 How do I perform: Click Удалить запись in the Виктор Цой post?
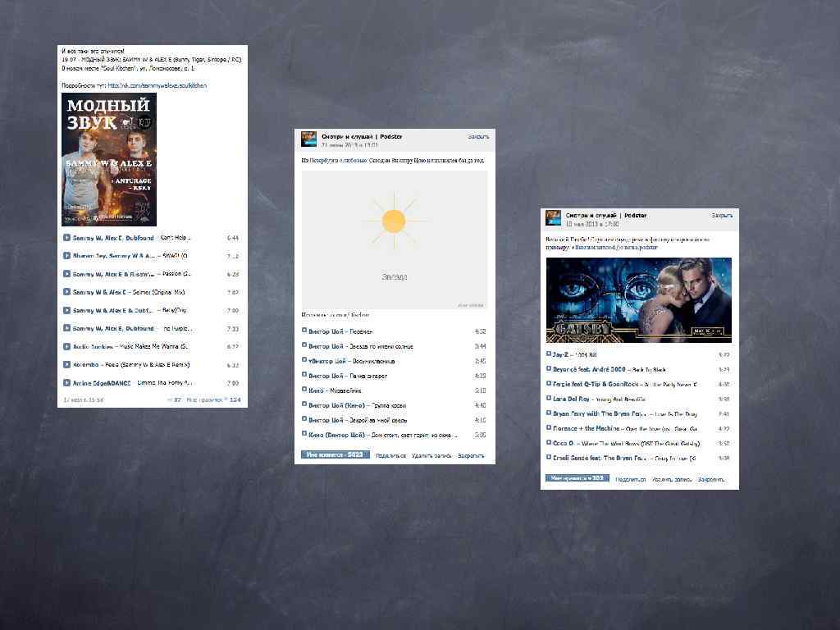point(431,455)
